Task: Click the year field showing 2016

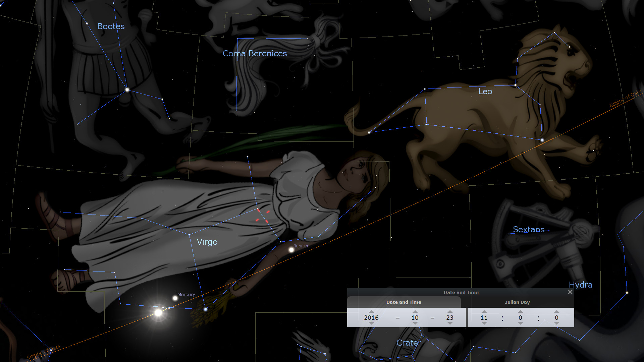Action: (371, 317)
